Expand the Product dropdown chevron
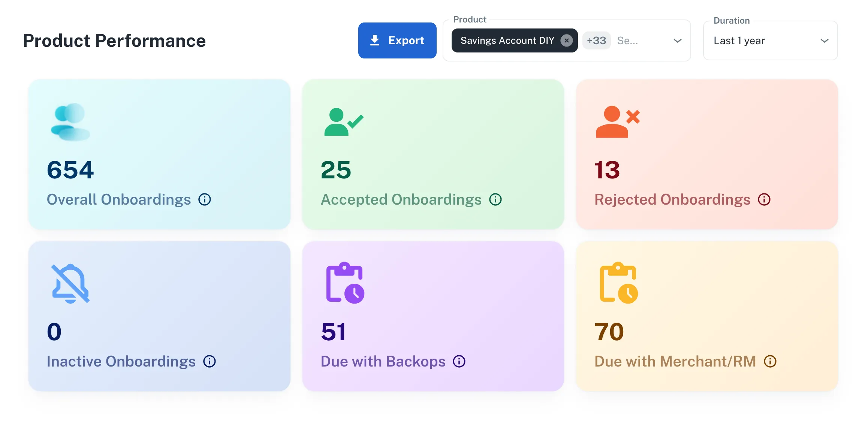 [677, 40]
